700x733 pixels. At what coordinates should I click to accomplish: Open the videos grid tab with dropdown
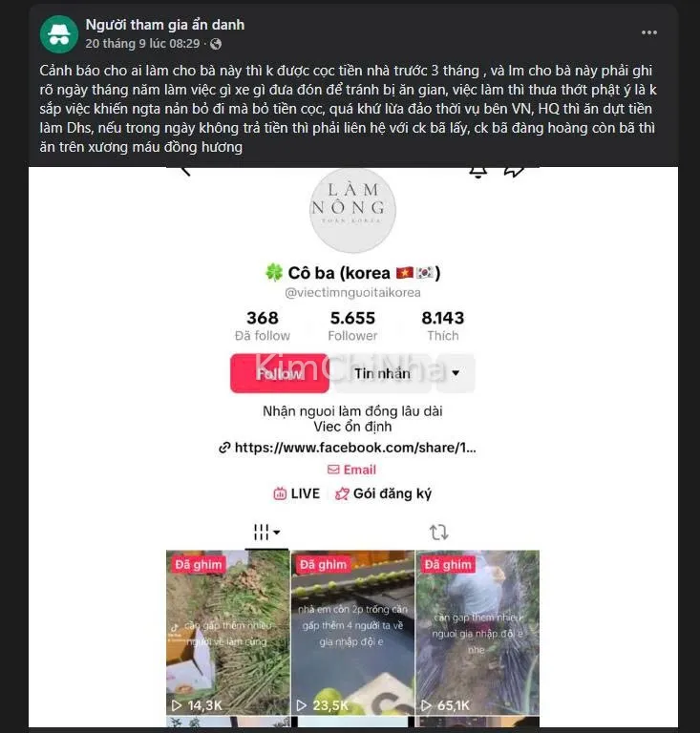coord(266,532)
